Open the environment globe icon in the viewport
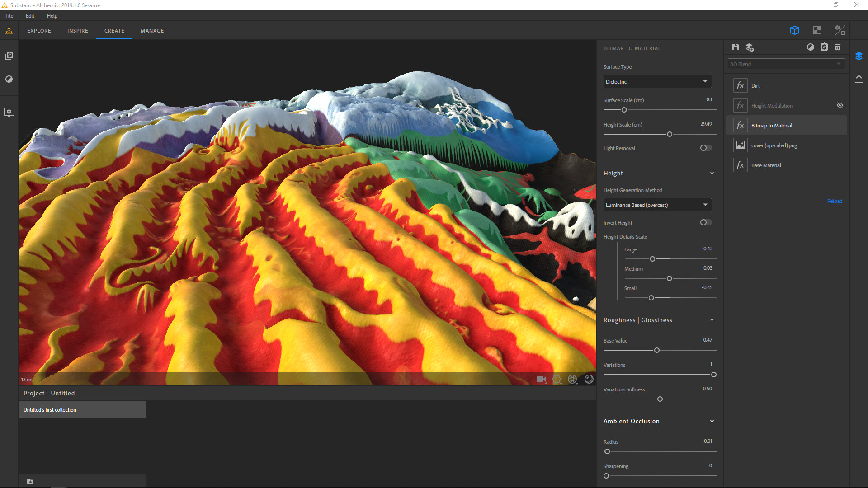This screenshot has height=488, width=868. (x=572, y=379)
